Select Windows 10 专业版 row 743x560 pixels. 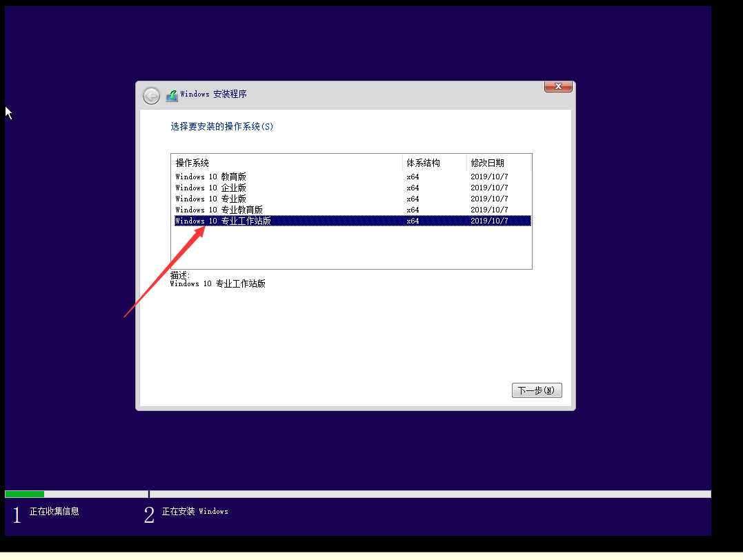coord(353,199)
